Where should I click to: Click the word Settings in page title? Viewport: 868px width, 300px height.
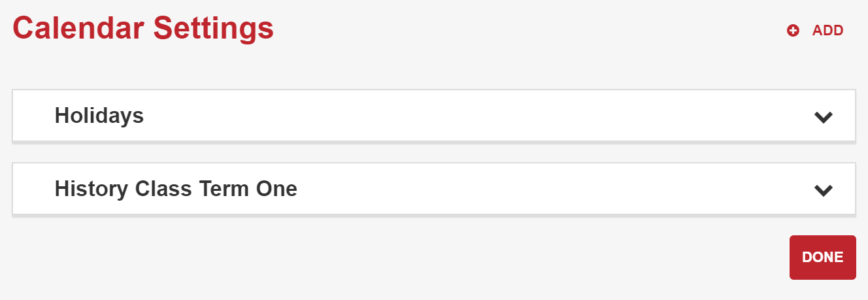click(213, 29)
